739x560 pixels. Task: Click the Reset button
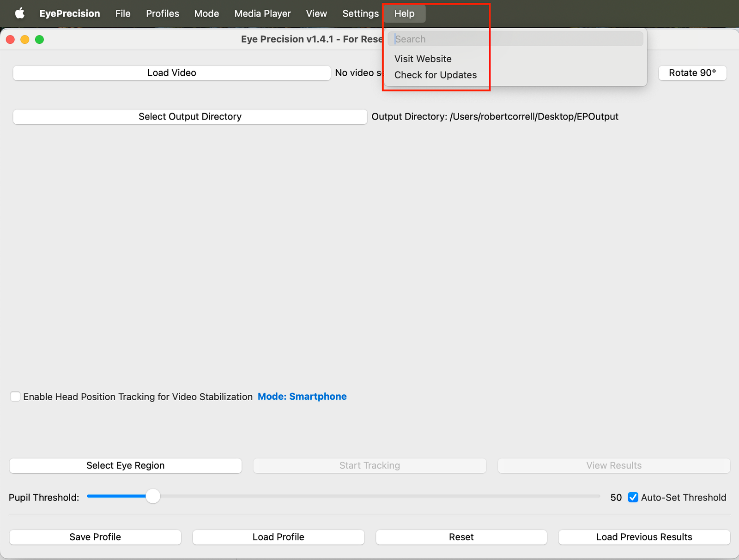pos(461,537)
